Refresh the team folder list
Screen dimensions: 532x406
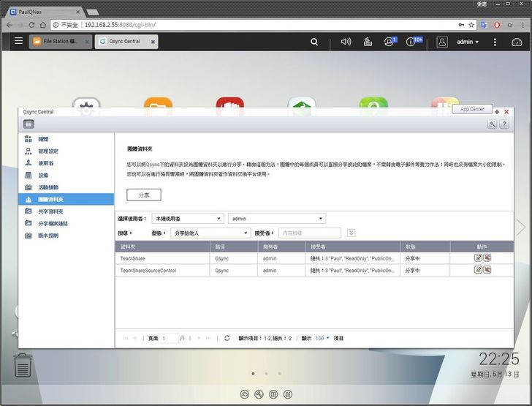click(227, 338)
